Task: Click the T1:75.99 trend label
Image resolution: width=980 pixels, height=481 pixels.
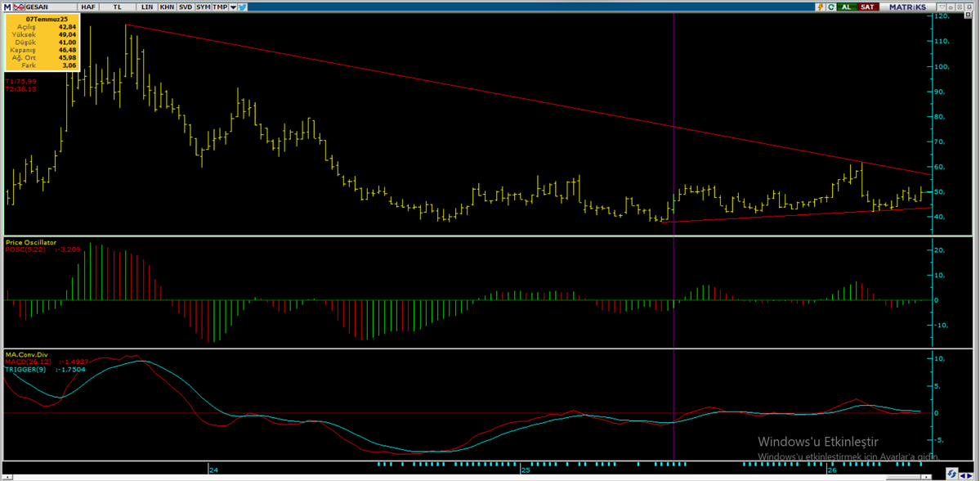Action: point(20,81)
